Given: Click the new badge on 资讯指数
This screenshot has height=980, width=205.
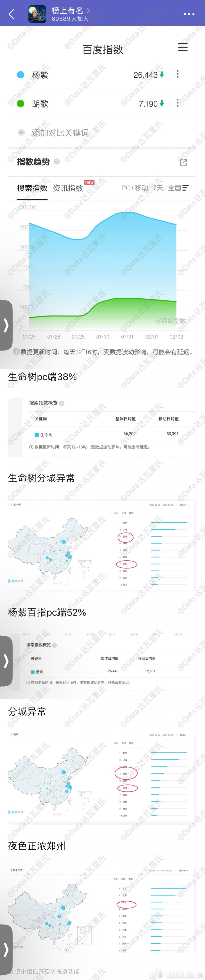Looking at the screenshot, I should 90,182.
